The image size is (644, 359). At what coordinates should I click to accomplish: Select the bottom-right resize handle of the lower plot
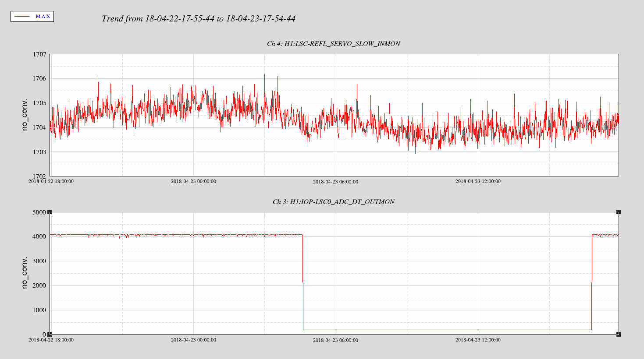(x=619, y=334)
